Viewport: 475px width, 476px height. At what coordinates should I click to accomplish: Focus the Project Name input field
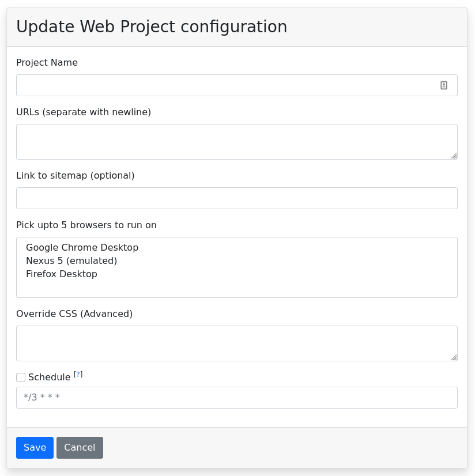[225, 85]
